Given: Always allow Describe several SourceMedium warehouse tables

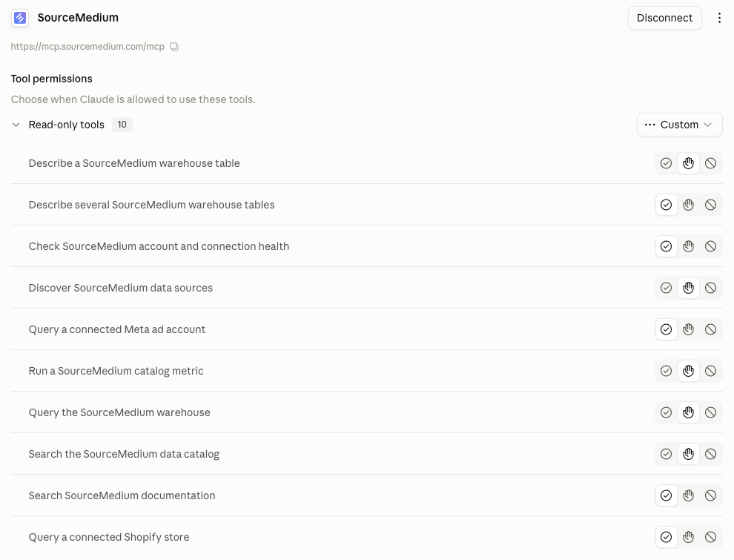Looking at the screenshot, I should pyautogui.click(x=666, y=205).
